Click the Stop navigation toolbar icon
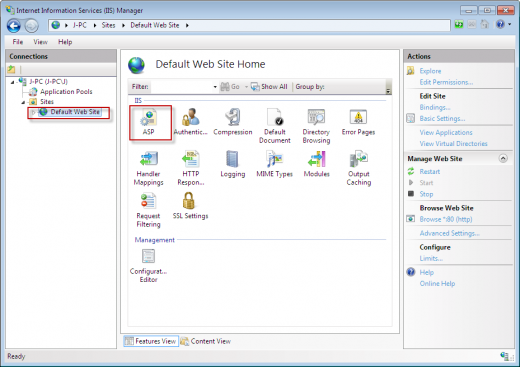520x367 pixels. point(472,24)
